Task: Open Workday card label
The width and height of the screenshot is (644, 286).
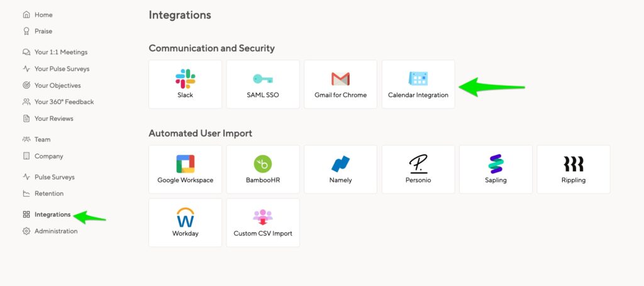Action: coord(186,233)
